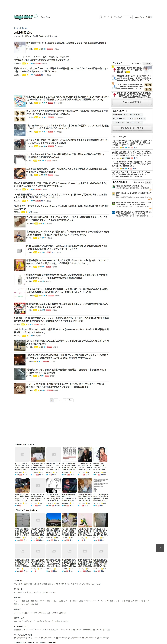Image resolution: width=167 pixels, height=644 pixels.
Task: Open the @tg_originals YouTube account link
Action: 89,638
